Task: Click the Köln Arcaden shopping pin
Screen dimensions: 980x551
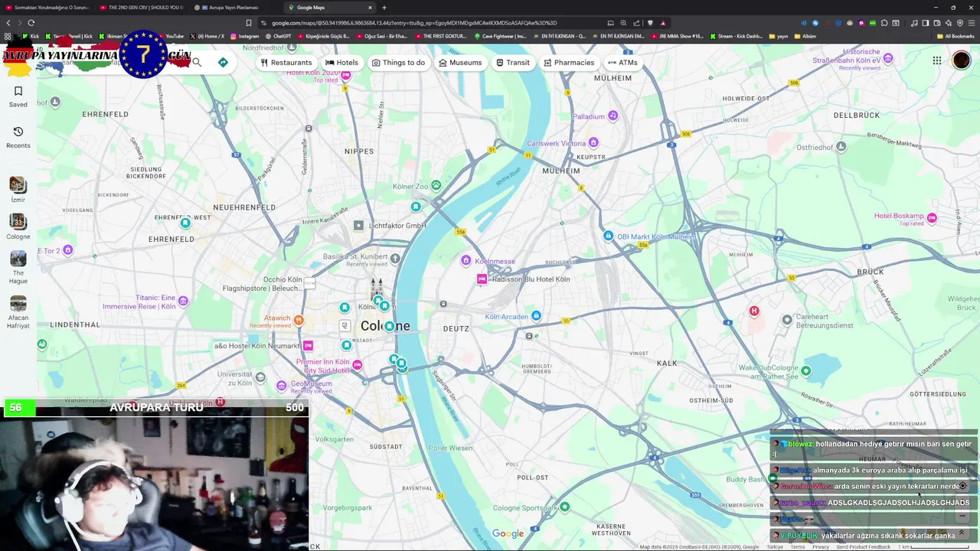Action: tap(536, 316)
